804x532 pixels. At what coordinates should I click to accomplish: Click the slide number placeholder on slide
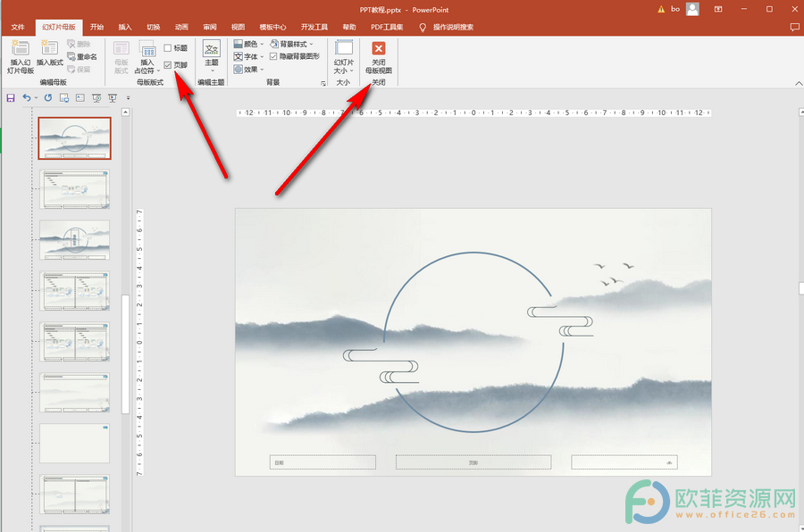coord(624,462)
